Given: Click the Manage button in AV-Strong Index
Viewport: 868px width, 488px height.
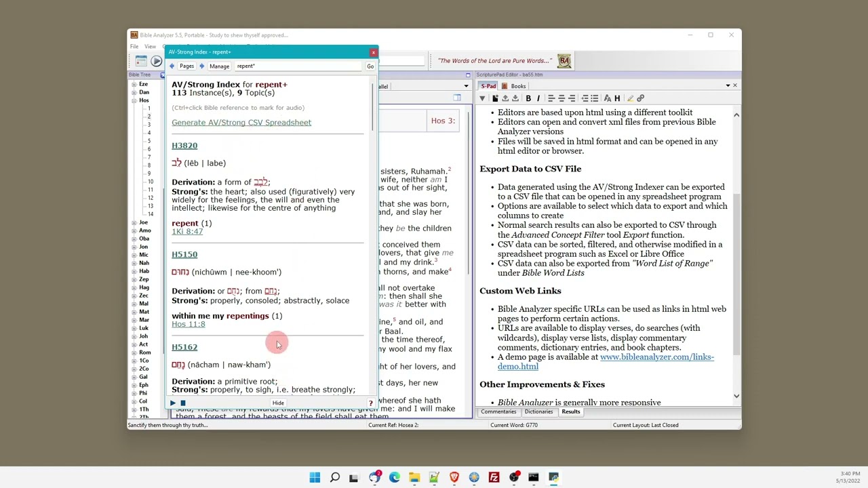Looking at the screenshot, I should pos(219,66).
